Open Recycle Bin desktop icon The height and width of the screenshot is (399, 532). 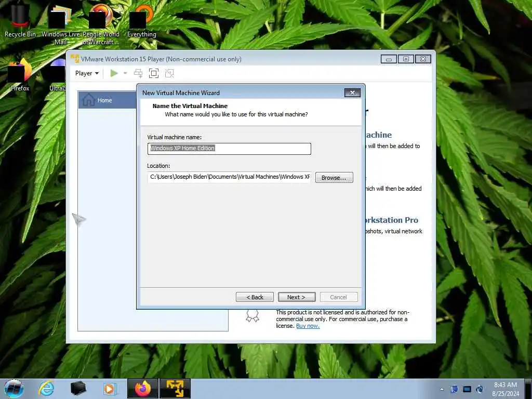[20, 20]
